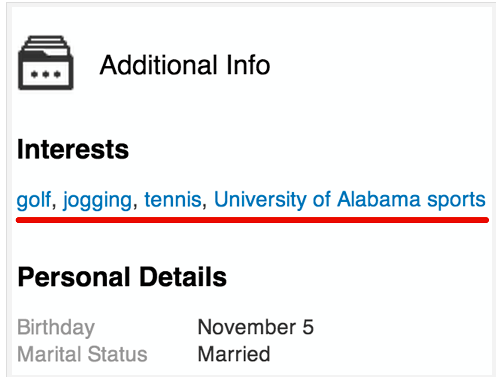Viewport: 496px width, 377px height.
Task: Select the Birthday field label
Action: pyautogui.click(x=56, y=327)
